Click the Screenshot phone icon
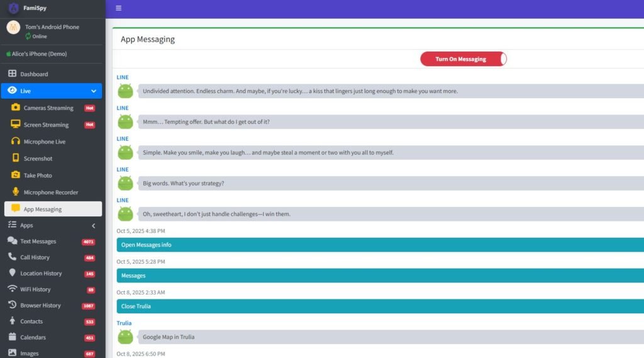 (x=16, y=159)
